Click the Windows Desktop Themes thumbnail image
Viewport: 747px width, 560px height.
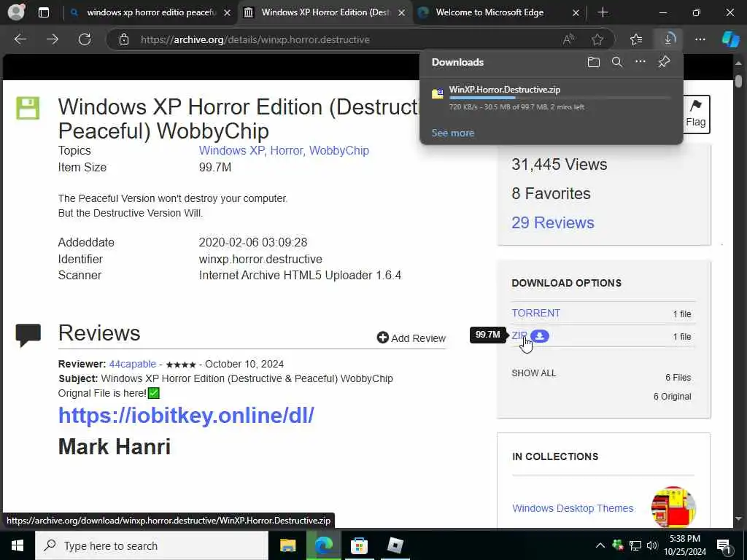[x=673, y=507]
